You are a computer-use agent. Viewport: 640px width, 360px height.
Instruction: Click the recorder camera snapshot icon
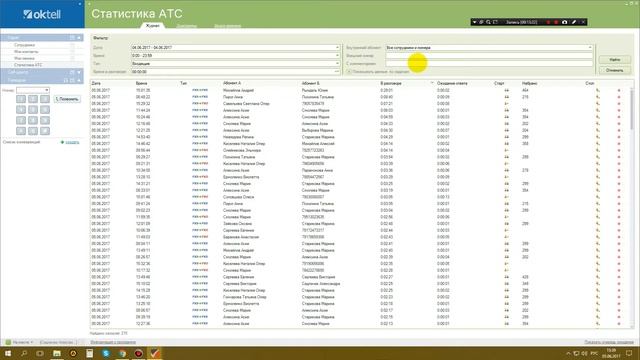pos(565,22)
